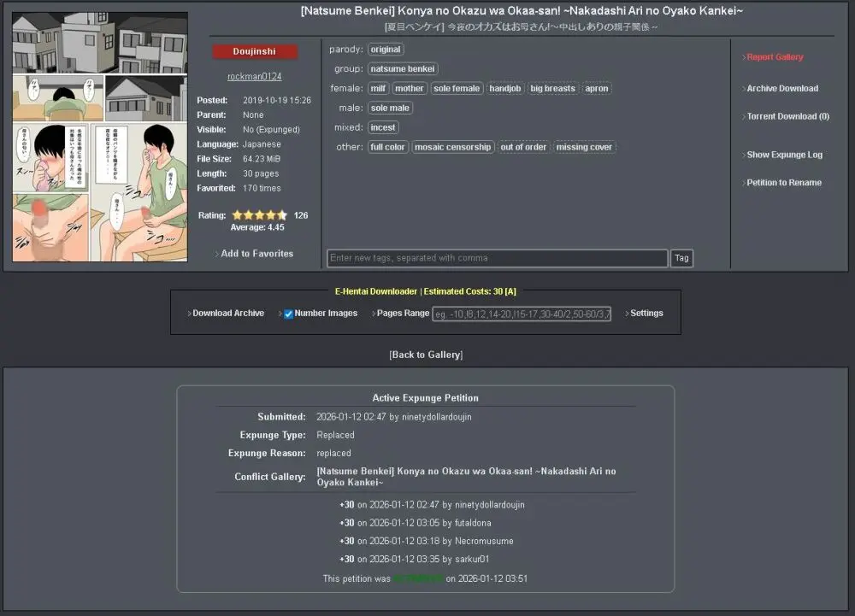Select Petition to Rename
The image size is (855, 616).
click(783, 183)
